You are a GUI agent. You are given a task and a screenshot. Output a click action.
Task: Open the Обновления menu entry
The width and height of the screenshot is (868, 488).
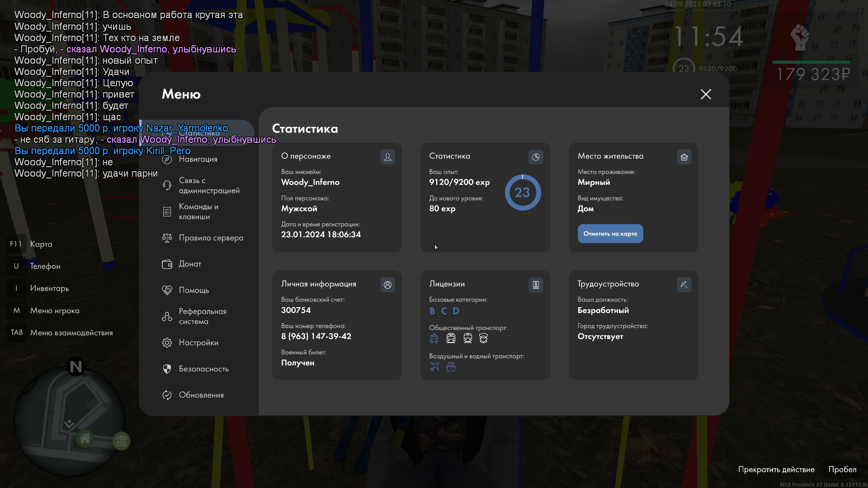point(201,395)
